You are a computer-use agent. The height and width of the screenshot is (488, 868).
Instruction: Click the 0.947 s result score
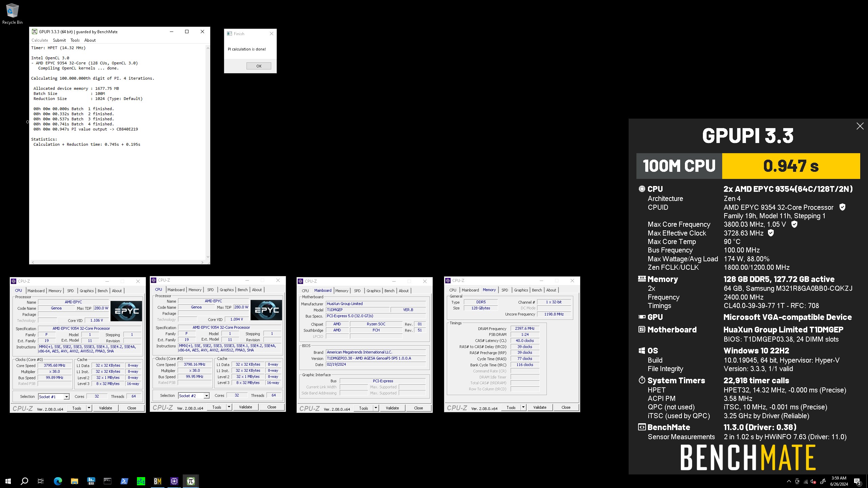[791, 166]
